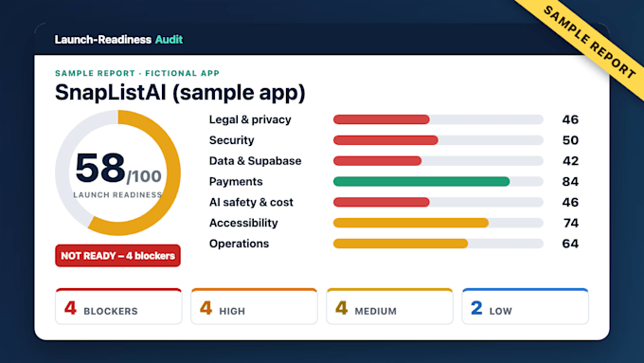Click the Security score 50

click(x=570, y=140)
